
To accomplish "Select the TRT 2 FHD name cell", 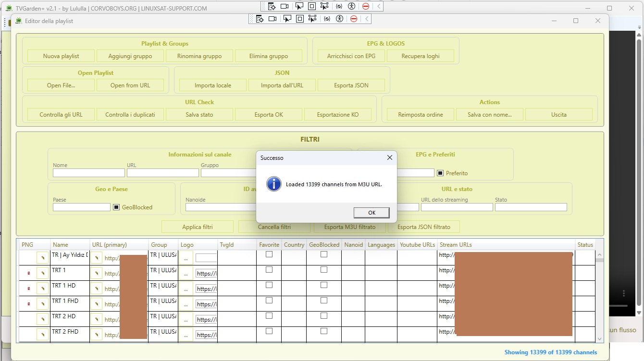I will point(70,334).
